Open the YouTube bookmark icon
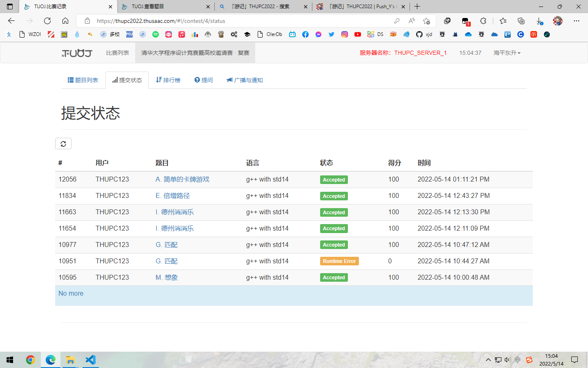The image size is (588, 368). pyautogui.click(x=358, y=34)
